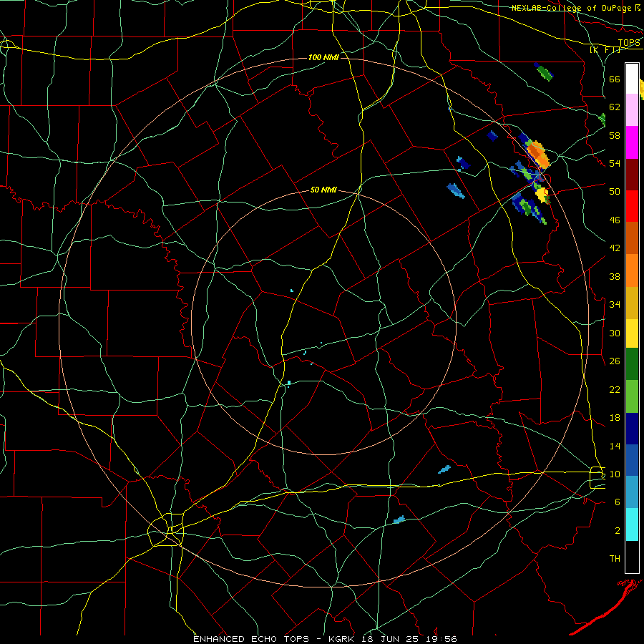
Task: Click the 'TH' legend label
Action: pos(615,558)
